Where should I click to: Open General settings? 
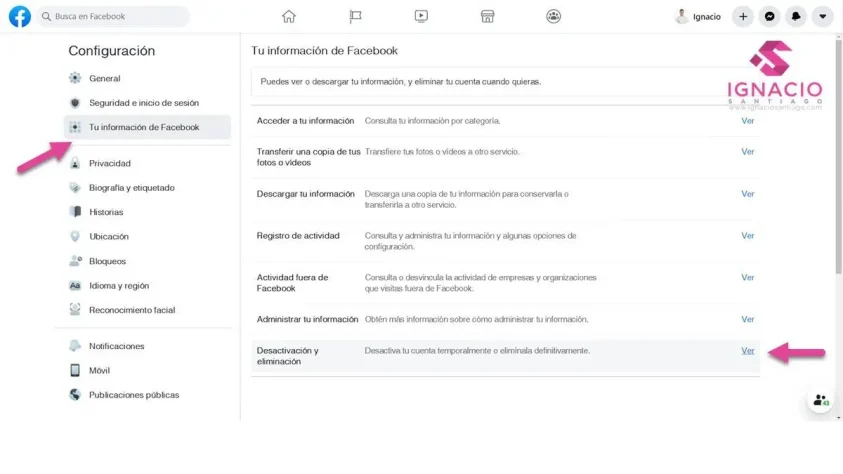tap(105, 78)
